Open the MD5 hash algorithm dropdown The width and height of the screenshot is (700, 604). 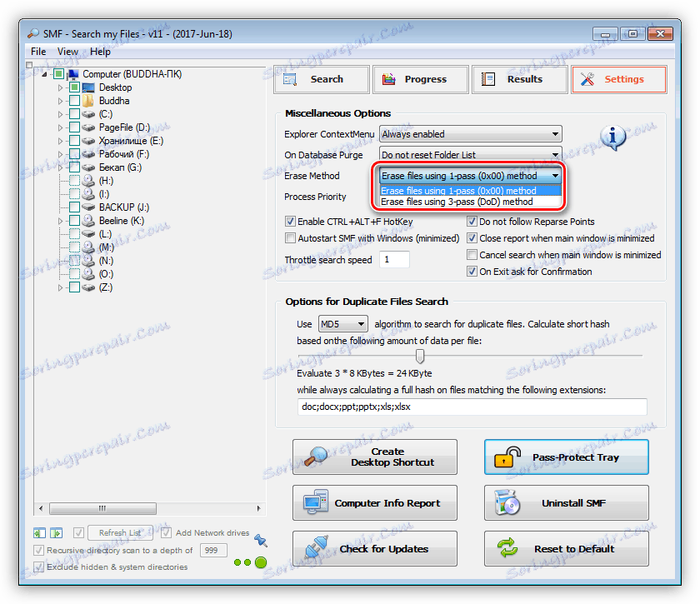(342, 324)
